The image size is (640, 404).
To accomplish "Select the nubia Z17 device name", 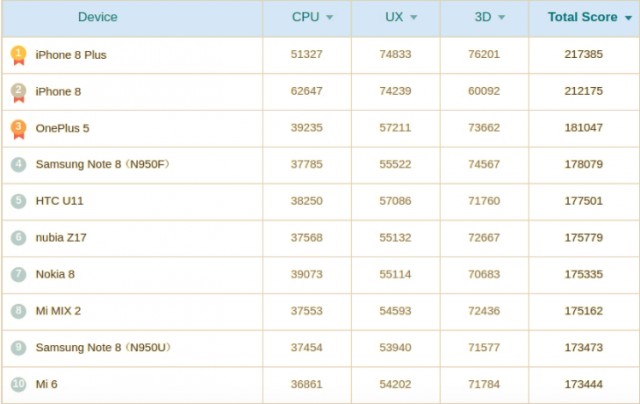I will click(61, 238).
